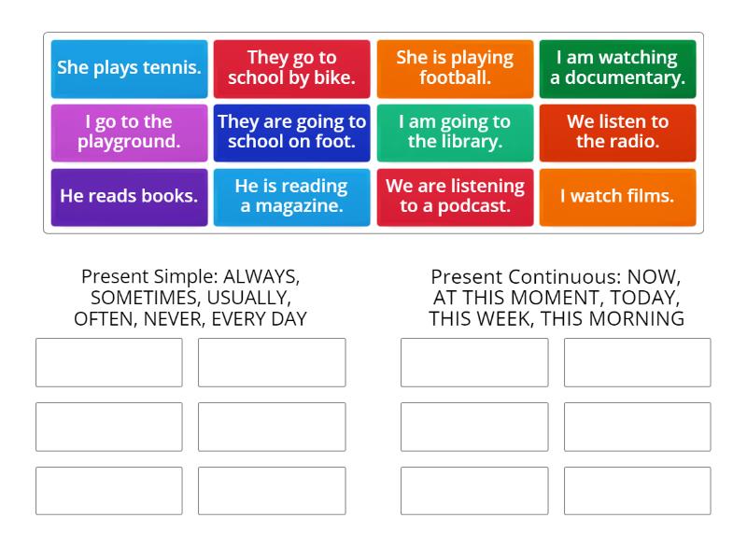Screen dimensions: 747x560
Task: Click the 'I am going to the library.' card
Action: coord(455,133)
